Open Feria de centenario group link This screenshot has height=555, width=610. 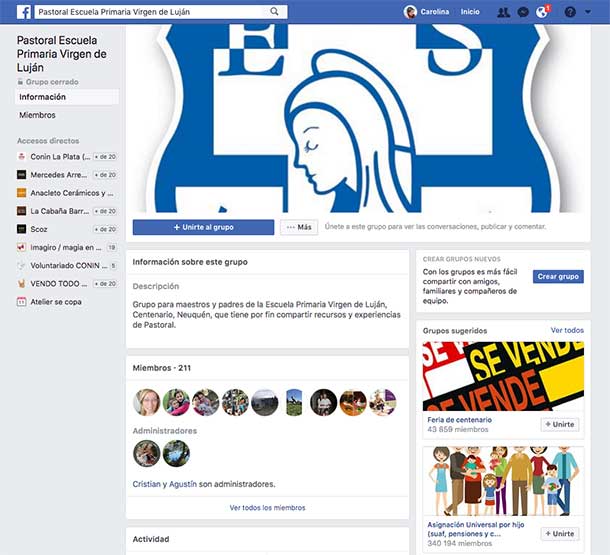click(x=459, y=420)
